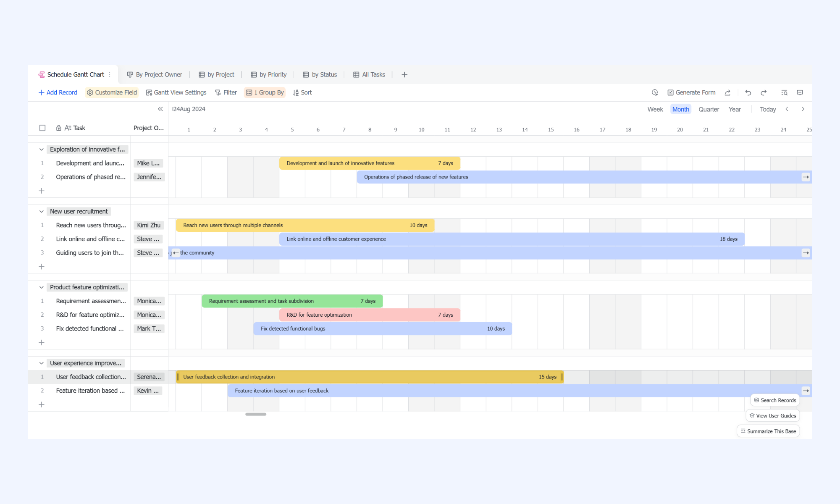Image resolution: width=840 pixels, height=504 pixels.
Task: Switch to by Priority view
Action: tap(269, 74)
